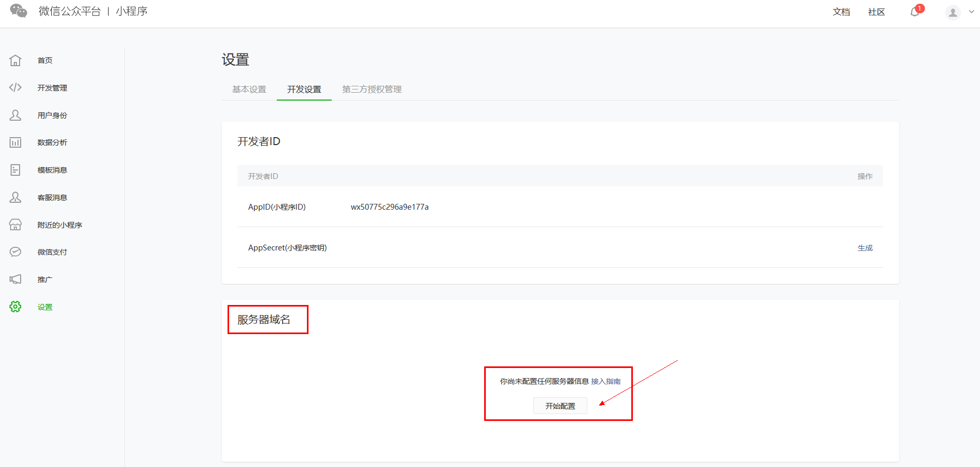Click the 数据分析 chart icon

[15, 142]
